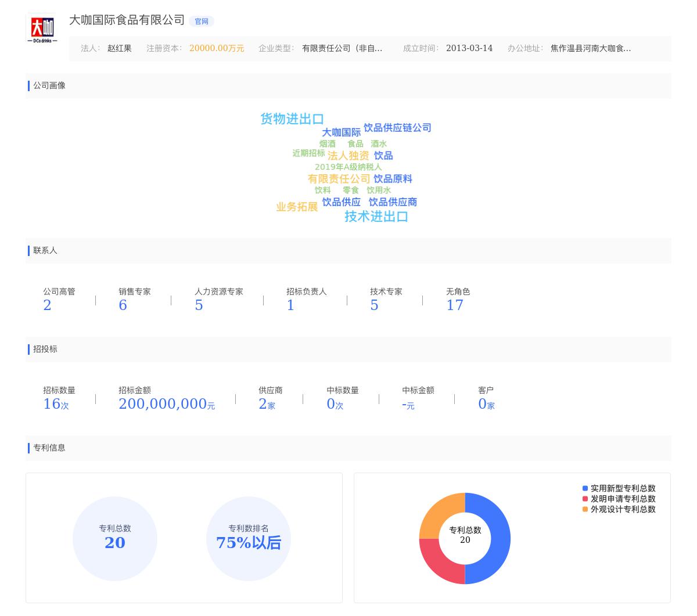Select the 技术进出口 word cloud tag
The width and height of the screenshot is (697, 616).
coord(376,217)
